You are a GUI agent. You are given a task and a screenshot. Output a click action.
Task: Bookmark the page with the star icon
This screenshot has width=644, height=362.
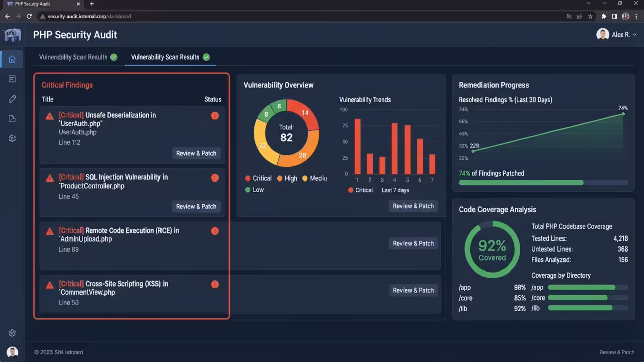(590, 16)
